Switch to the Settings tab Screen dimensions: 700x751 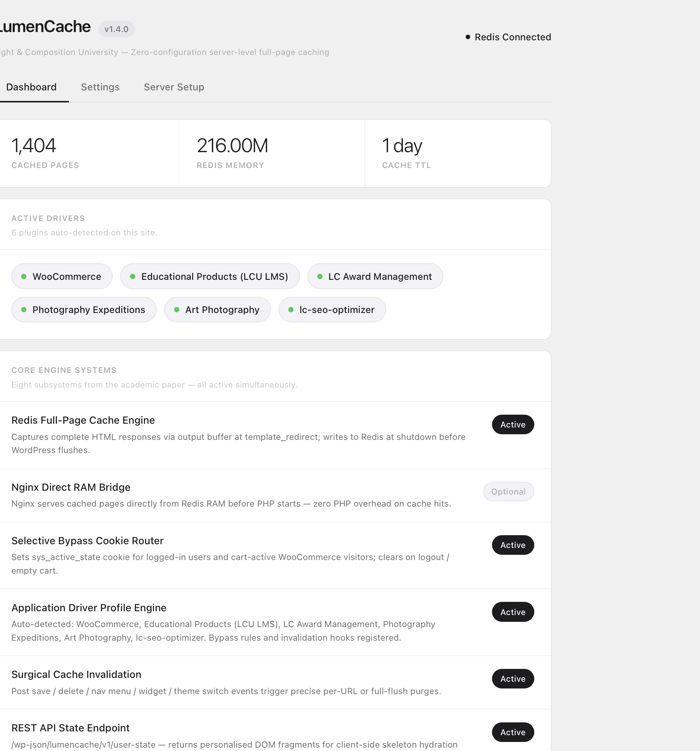click(x=100, y=87)
